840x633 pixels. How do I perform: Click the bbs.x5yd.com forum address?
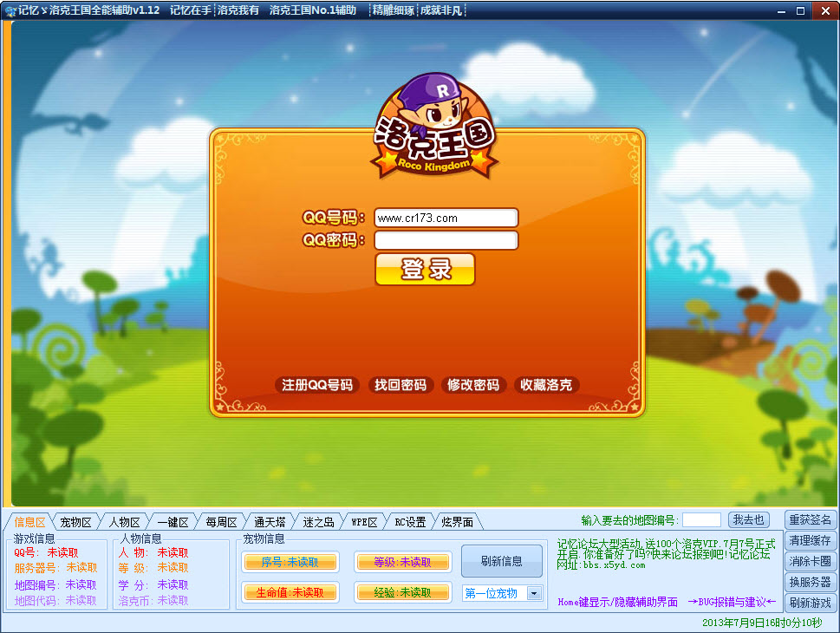(615, 564)
